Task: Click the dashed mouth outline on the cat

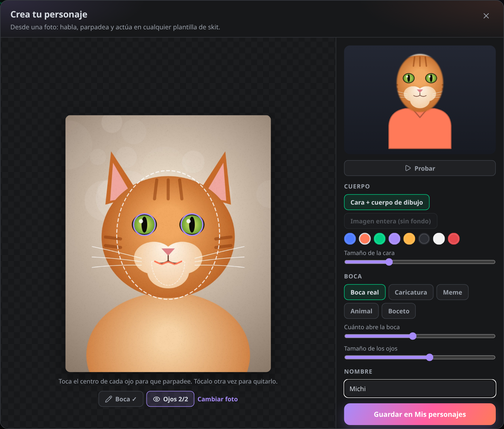Action: pos(168,273)
